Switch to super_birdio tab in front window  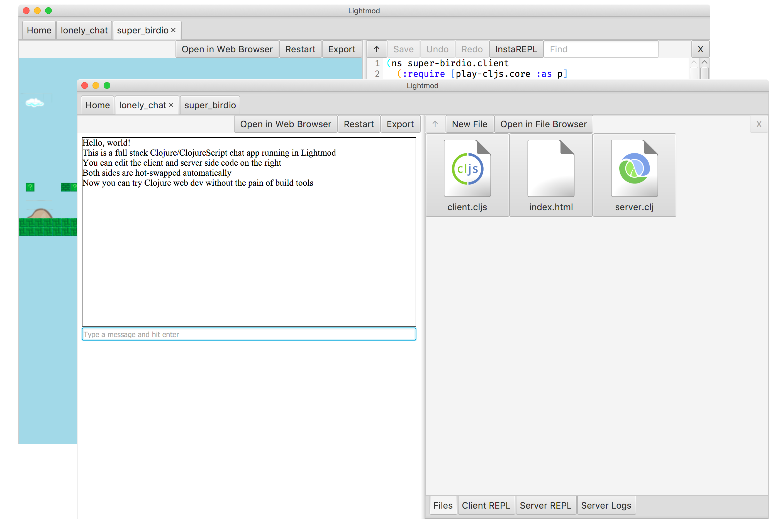(x=210, y=105)
